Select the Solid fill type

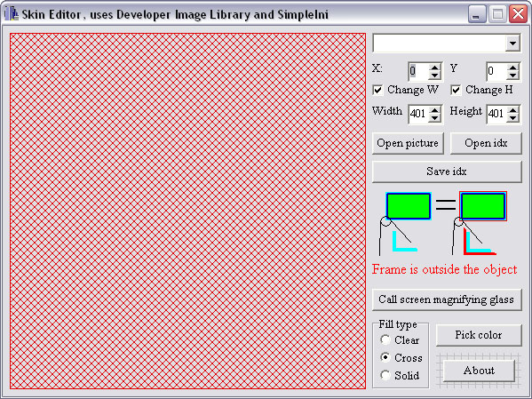pyautogui.click(x=385, y=375)
